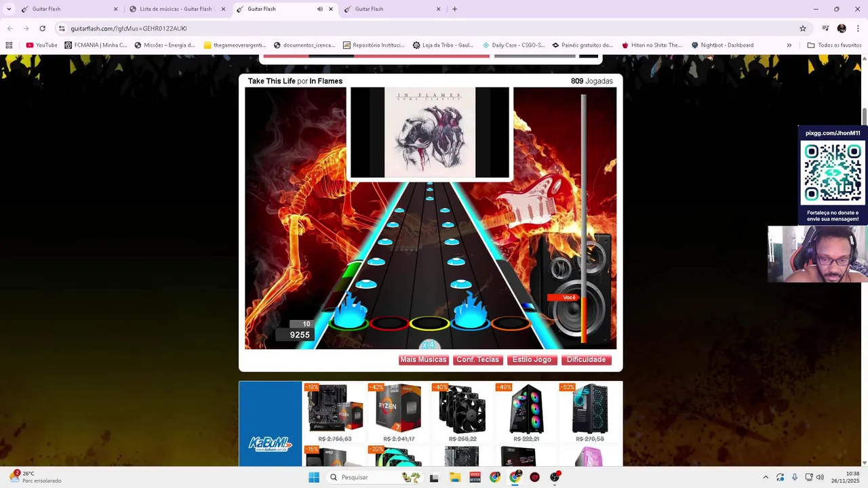The width and height of the screenshot is (868, 488).
Task: Go back to previous page
Action: point(9,28)
